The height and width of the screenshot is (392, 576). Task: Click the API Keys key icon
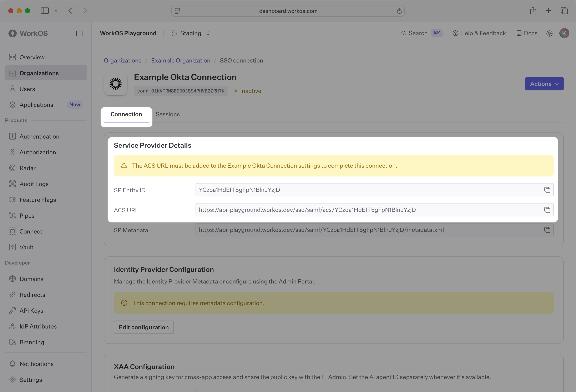point(12,310)
